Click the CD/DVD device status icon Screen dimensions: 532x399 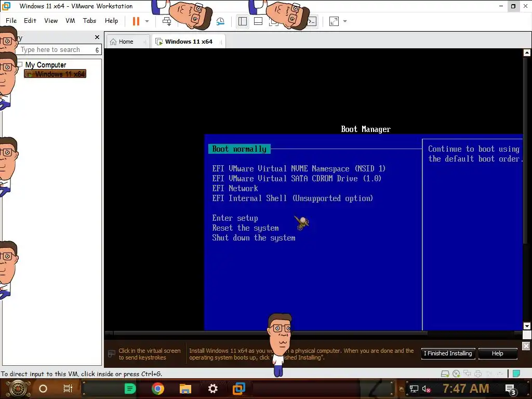tap(456, 374)
